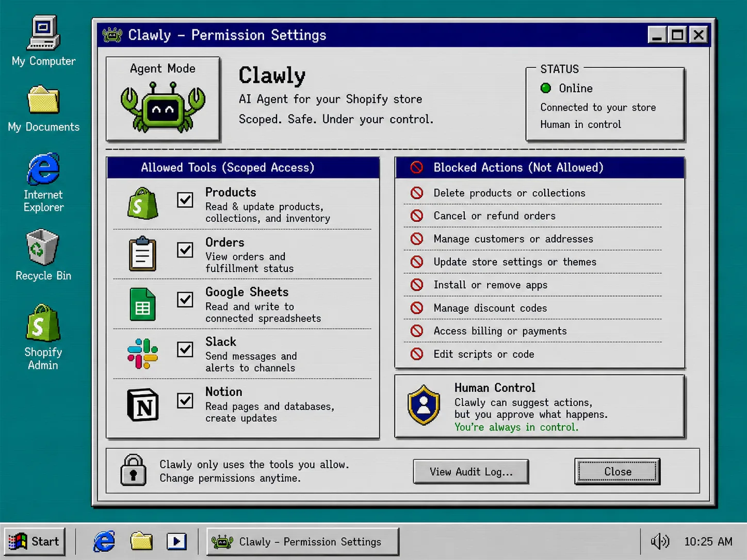Image resolution: width=747 pixels, height=560 pixels.
Task: Click the "Connected to your store" status text
Action: (x=598, y=107)
